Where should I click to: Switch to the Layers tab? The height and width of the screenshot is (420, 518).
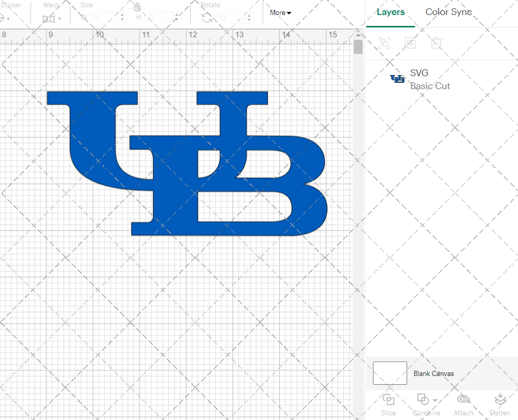point(391,12)
